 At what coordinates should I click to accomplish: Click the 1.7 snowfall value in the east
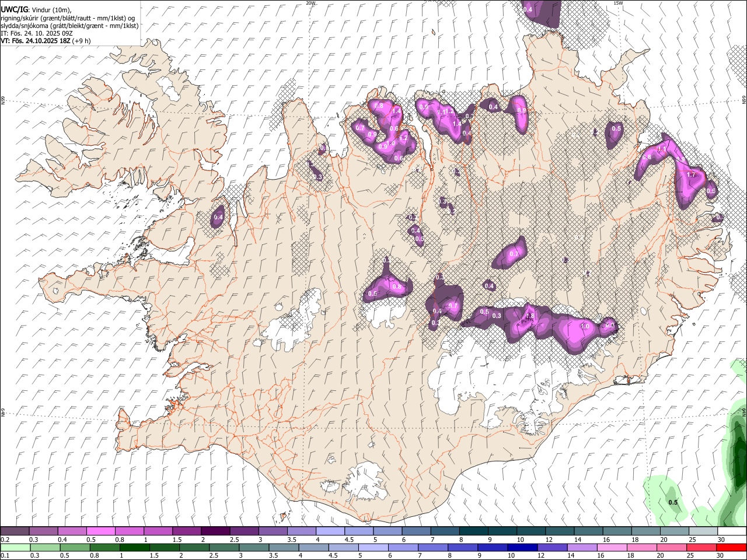point(691,174)
